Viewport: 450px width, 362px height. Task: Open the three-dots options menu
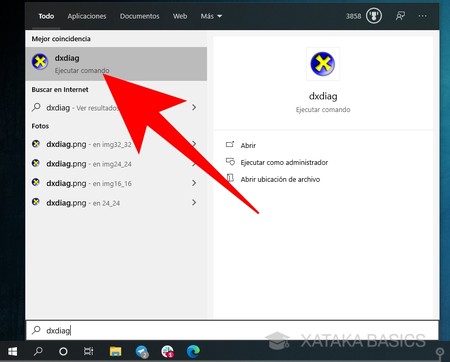[422, 16]
